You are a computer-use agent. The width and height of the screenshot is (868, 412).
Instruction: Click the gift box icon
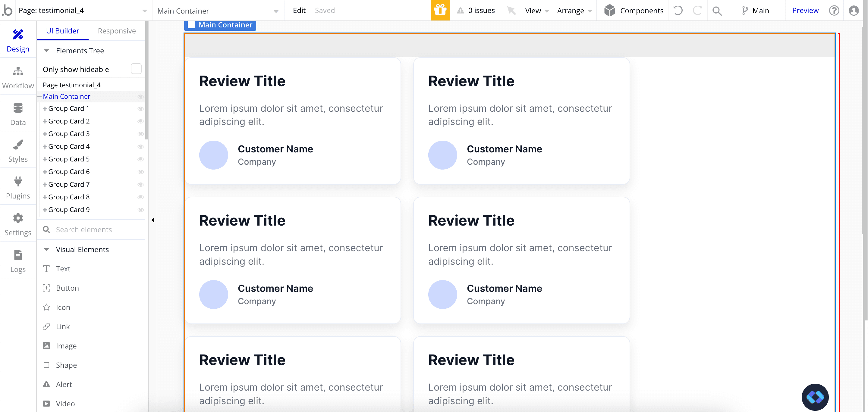440,11
